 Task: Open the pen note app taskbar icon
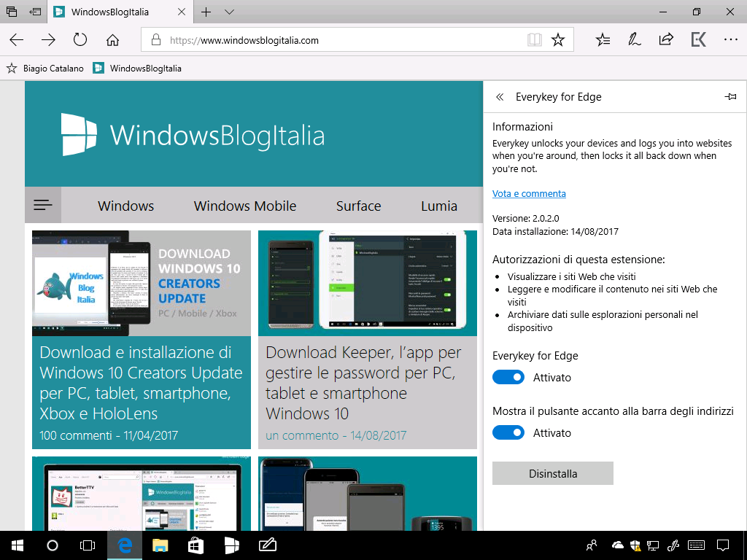(x=267, y=545)
